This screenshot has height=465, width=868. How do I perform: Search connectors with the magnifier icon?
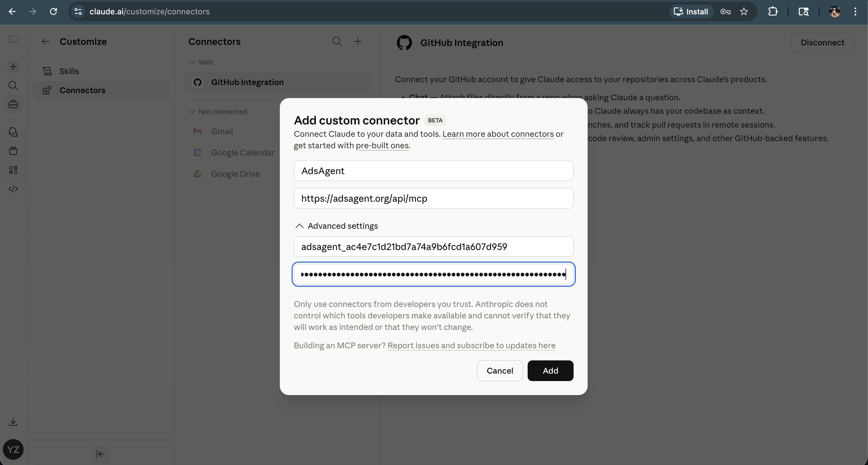[x=337, y=41]
